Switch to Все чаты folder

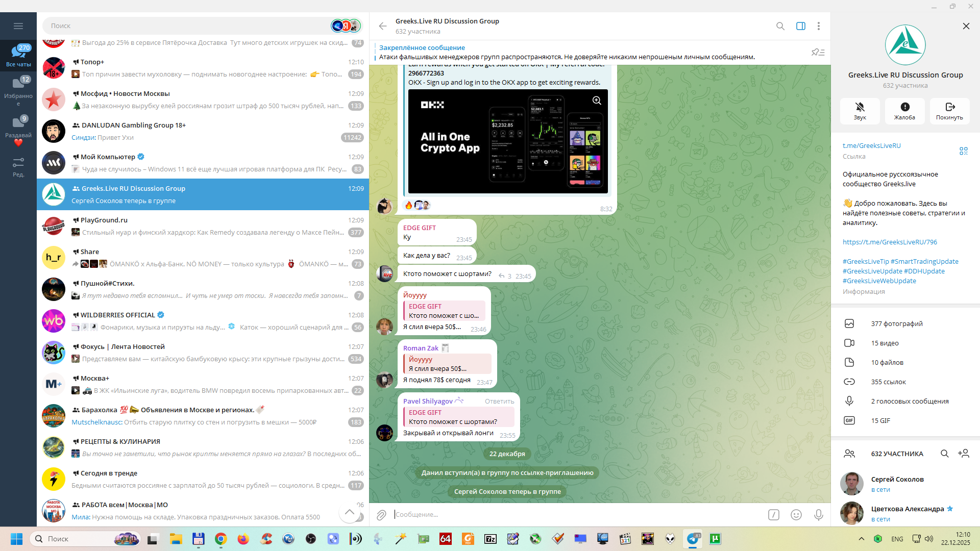pyautogui.click(x=18, y=56)
